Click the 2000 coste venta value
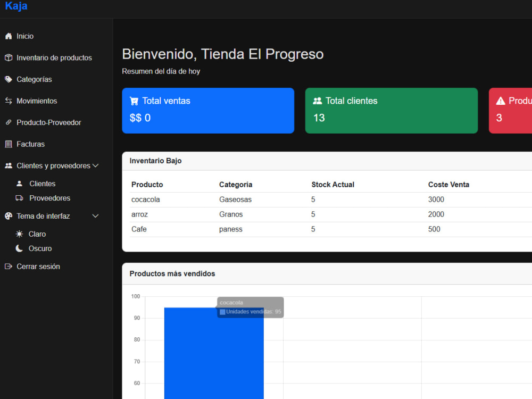532x399 pixels. click(x=436, y=214)
